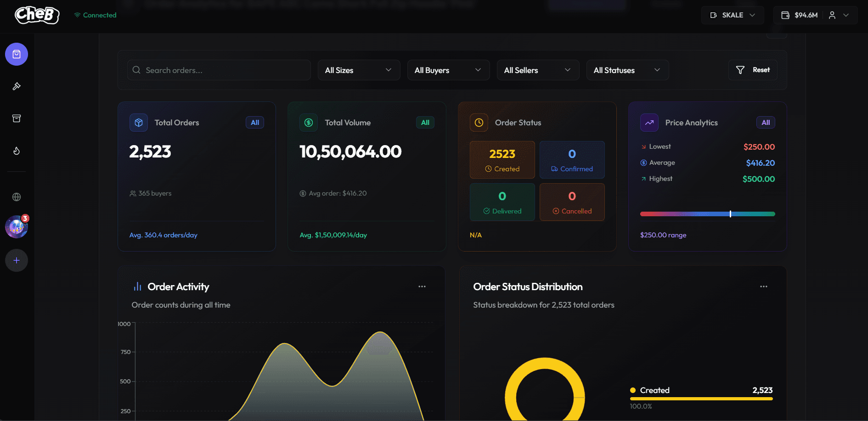
Task: Click the '$250.00 range' text
Action: 663,235
